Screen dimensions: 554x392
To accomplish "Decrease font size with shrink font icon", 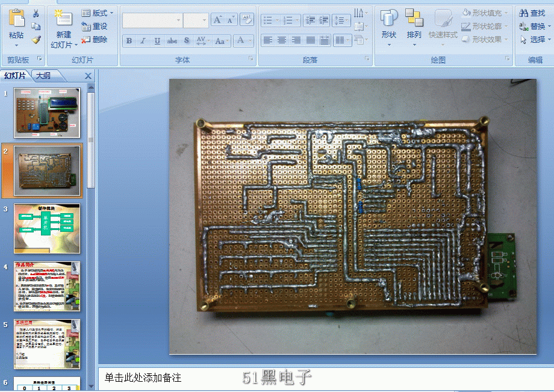I will click(231, 20).
